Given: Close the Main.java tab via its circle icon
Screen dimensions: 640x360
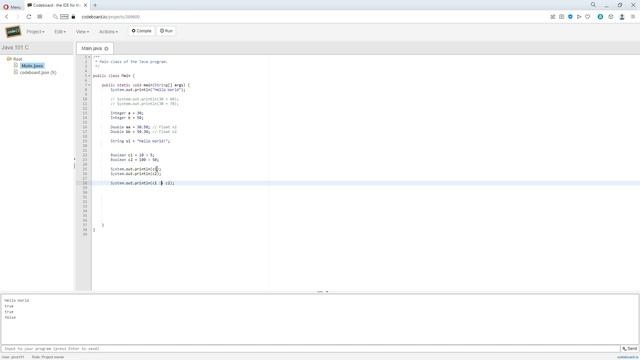Looking at the screenshot, I should click(107, 49).
